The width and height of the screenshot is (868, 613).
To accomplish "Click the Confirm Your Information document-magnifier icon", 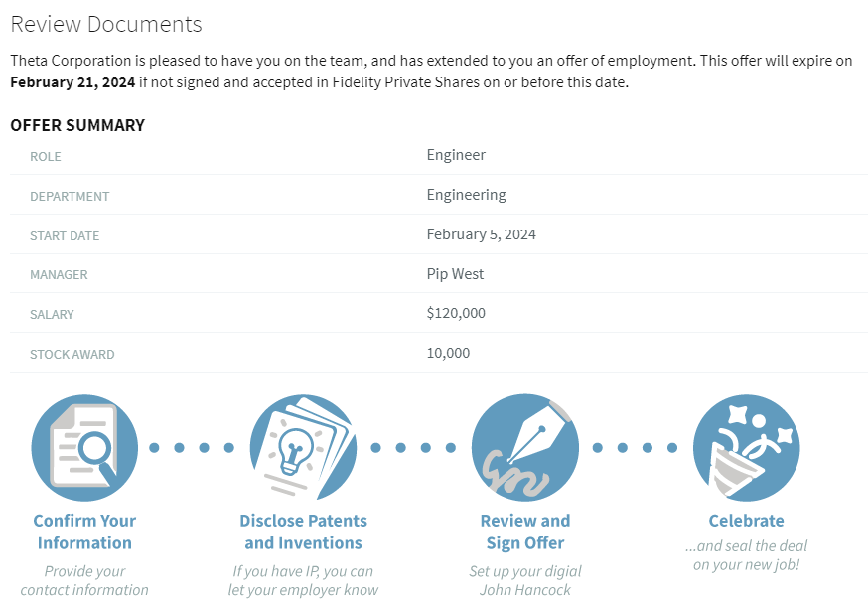I will click(84, 447).
